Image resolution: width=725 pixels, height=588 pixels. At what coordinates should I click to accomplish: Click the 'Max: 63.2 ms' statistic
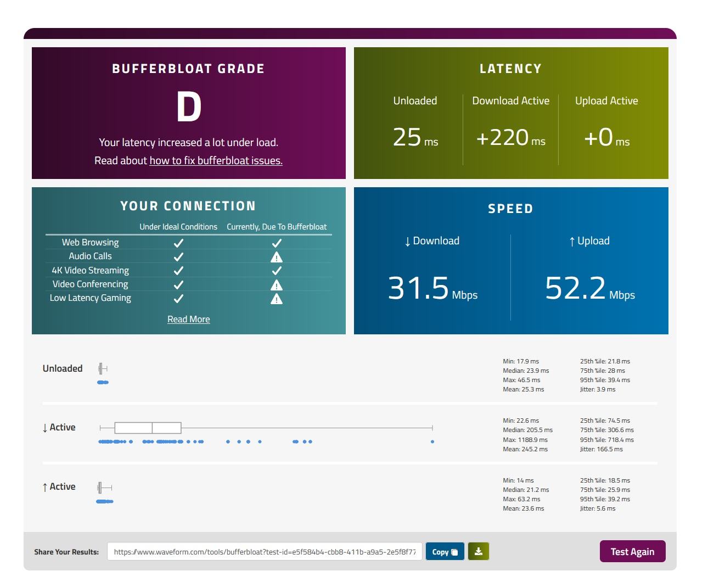click(x=521, y=499)
